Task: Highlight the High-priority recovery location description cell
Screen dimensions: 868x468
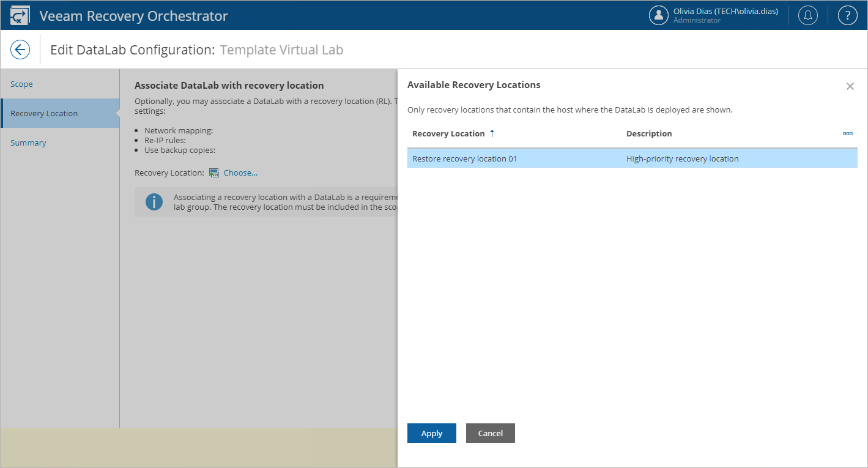Action: (683, 158)
